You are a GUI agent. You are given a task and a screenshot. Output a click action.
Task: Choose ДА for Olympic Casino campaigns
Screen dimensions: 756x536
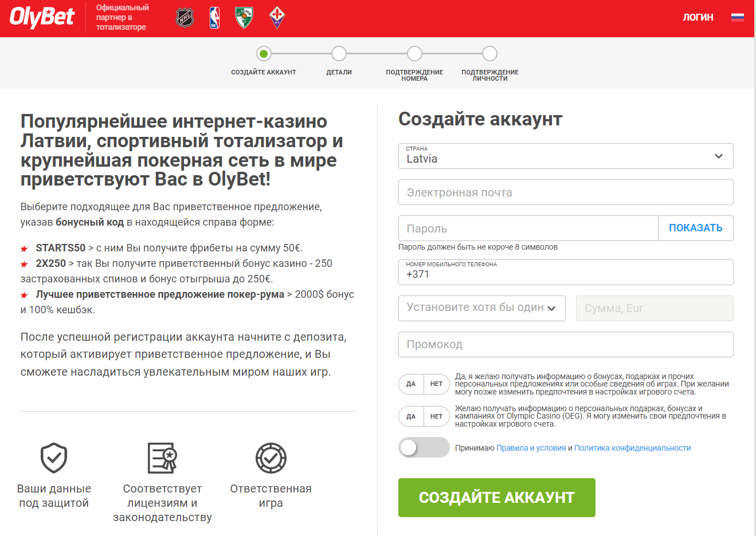(x=411, y=416)
